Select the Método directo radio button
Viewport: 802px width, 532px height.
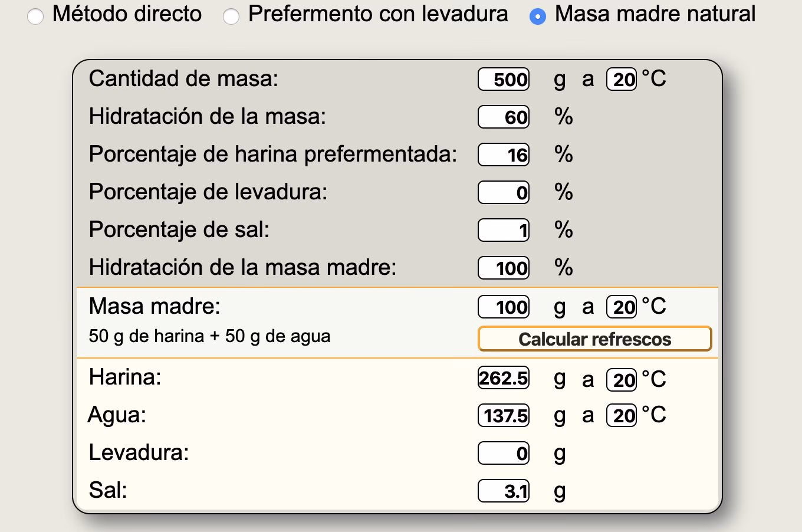click(37, 15)
